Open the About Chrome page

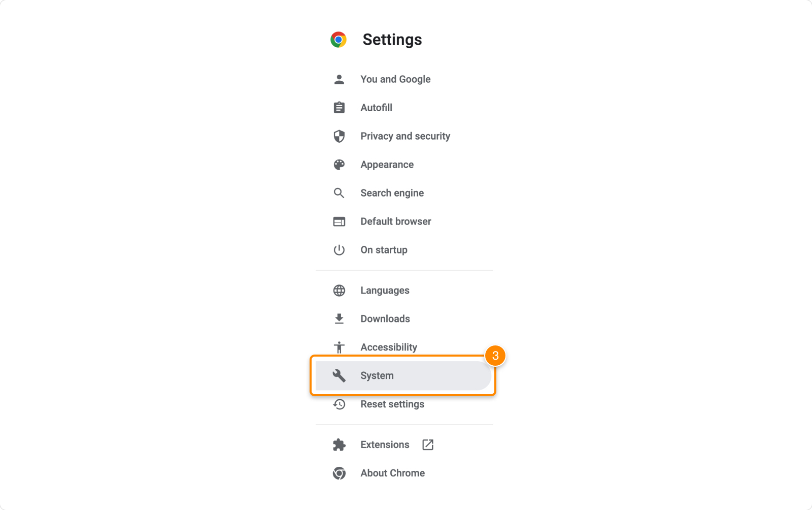coord(392,473)
